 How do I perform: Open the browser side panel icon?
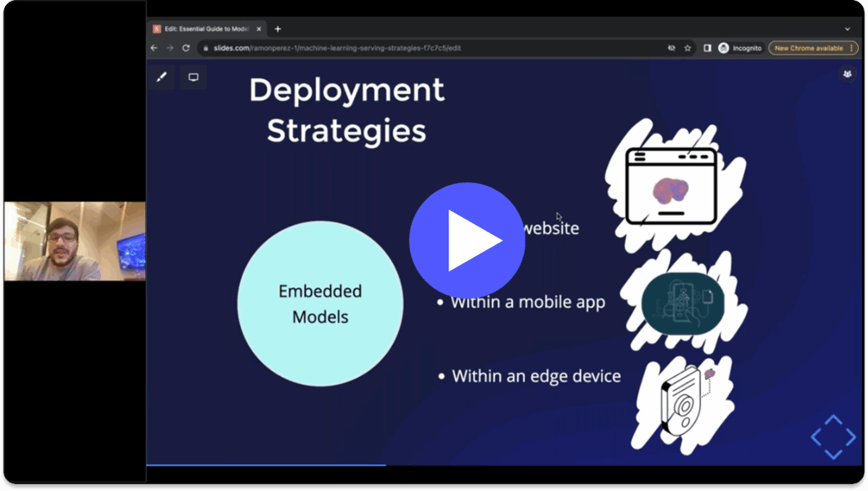point(707,48)
